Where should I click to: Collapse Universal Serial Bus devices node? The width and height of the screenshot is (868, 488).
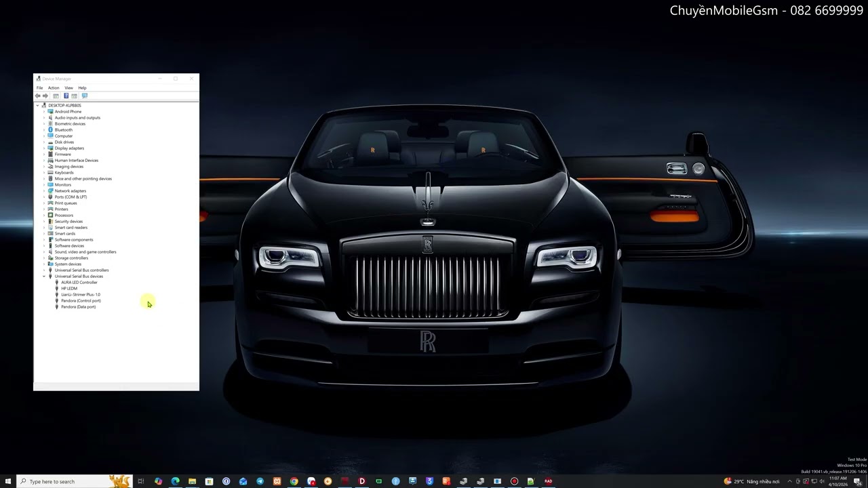pos(44,277)
